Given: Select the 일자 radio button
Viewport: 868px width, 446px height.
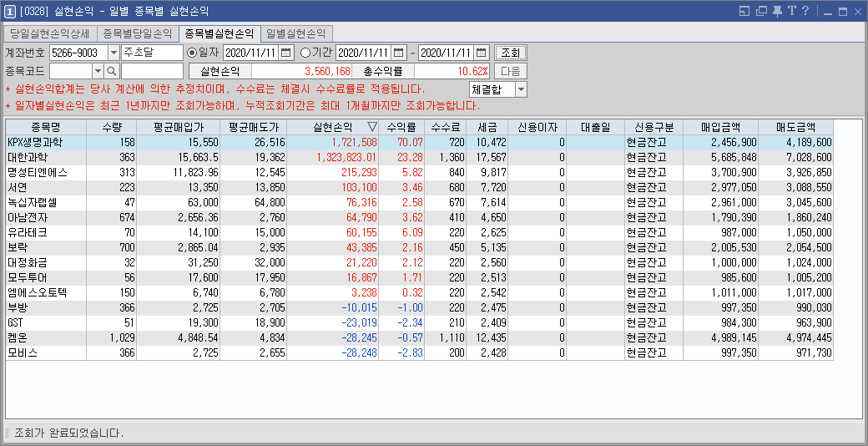Looking at the screenshot, I should 192,53.
